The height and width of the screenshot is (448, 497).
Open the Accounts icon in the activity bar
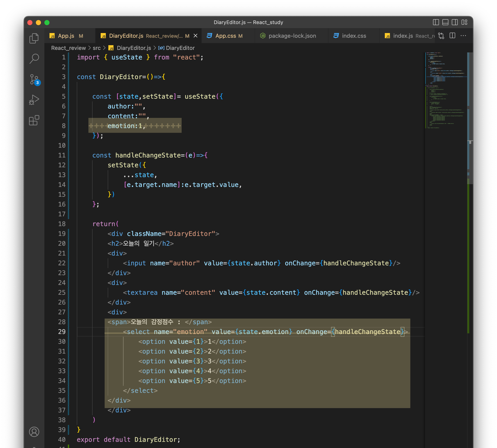(x=34, y=432)
